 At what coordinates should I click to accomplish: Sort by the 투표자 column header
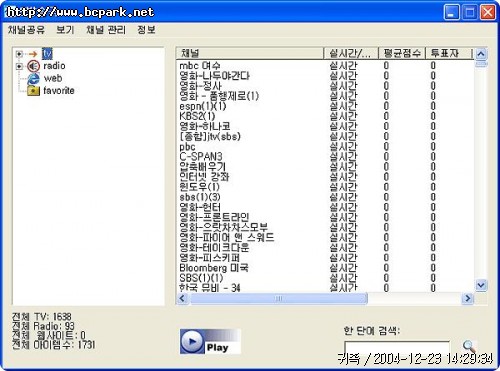[449, 53]
